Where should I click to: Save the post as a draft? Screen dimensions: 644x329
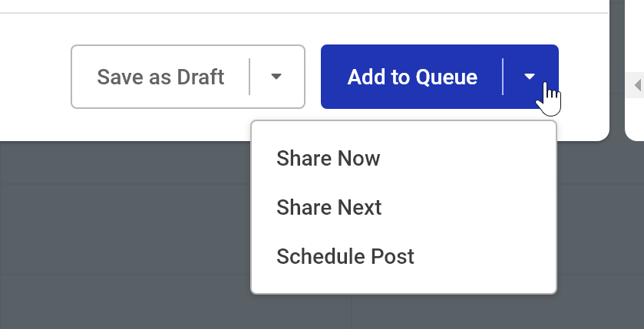tap(160, 77)
